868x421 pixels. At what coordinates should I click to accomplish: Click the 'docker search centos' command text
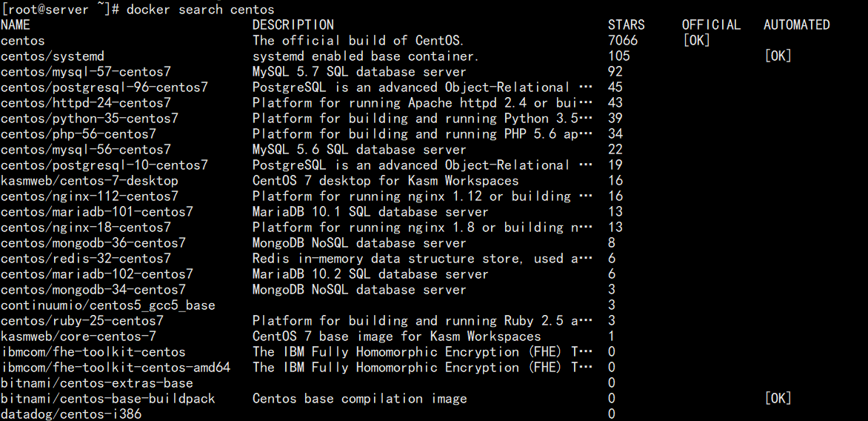pyautogui.click(x=200, y=10)
